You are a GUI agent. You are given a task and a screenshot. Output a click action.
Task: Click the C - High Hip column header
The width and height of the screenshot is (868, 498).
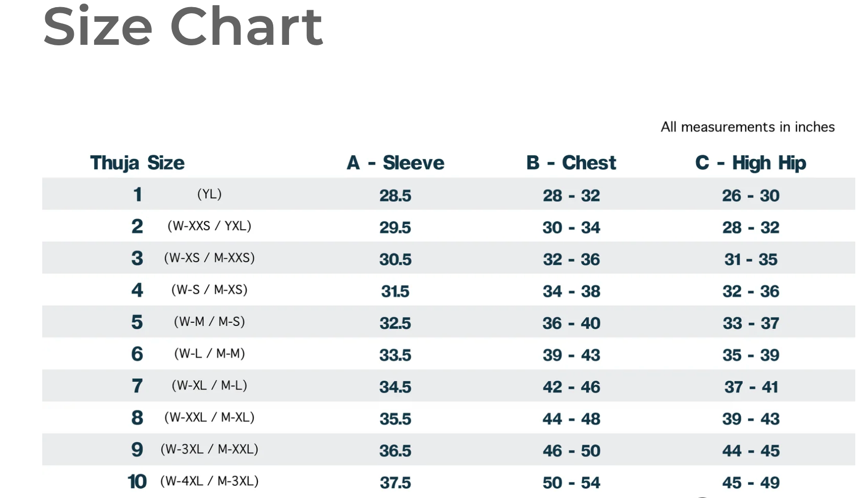tap(750, 163)
